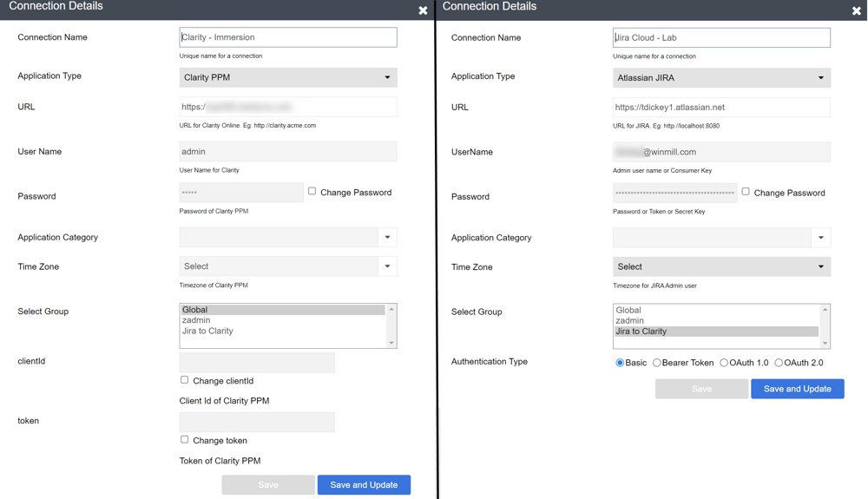Screen dimensions: 868x499
Task: Click the tdickey1.atlassian.net URL field
Action: [721, 108]
